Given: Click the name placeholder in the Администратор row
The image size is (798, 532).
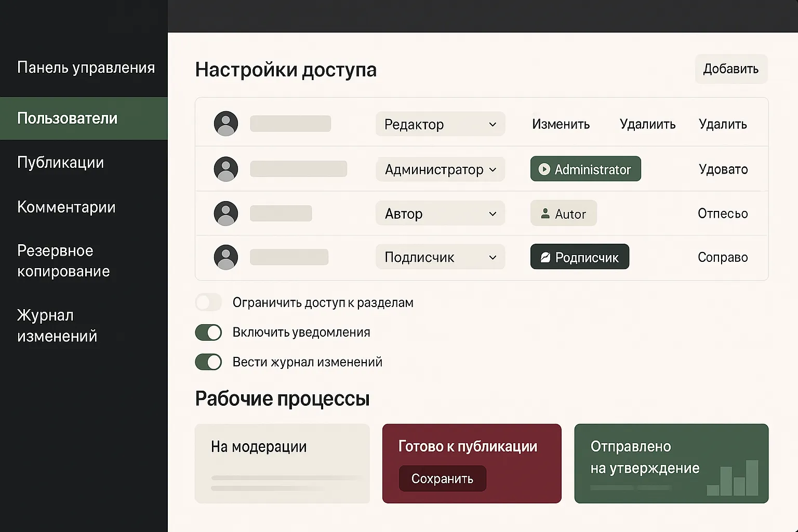Looking at the screenshot, I should (x=298, y=169).
